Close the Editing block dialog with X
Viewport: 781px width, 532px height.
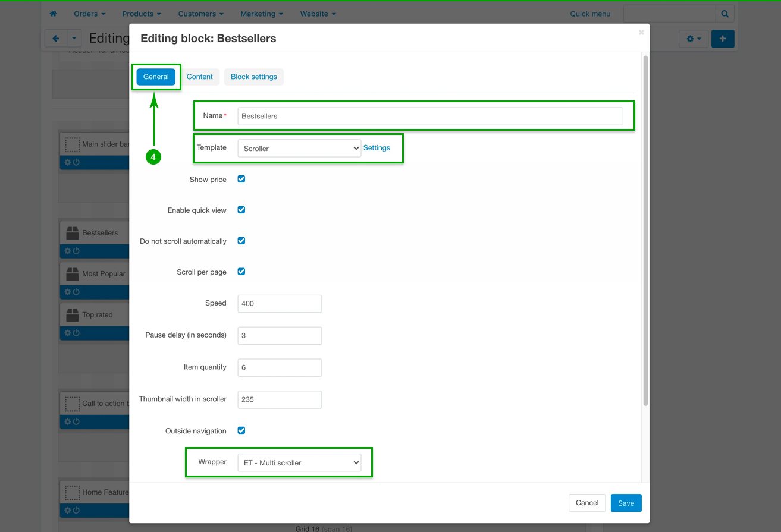pyautogui.click(x=641, y=33)
